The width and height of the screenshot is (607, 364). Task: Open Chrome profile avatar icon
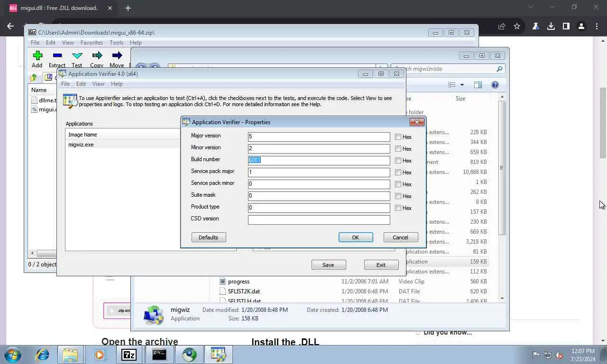(x=581, y=27)
